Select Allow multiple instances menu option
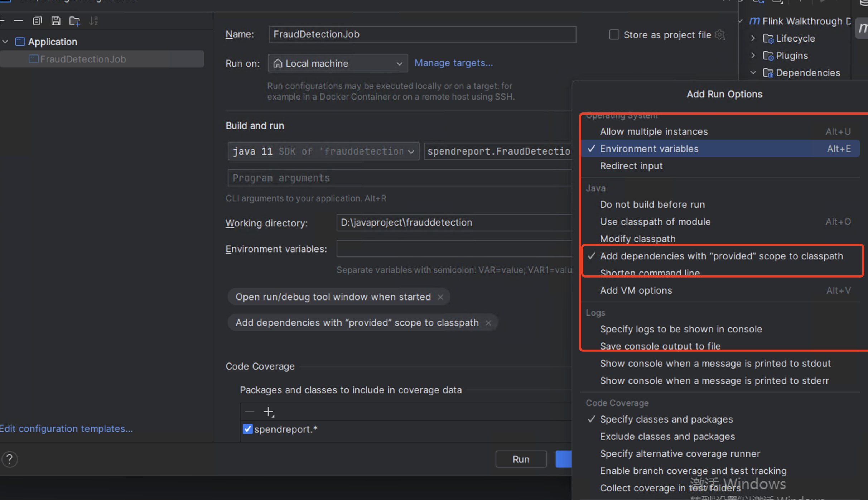This screenshot has height=500, width=868. pyautogui.click(x=654, y=131)
